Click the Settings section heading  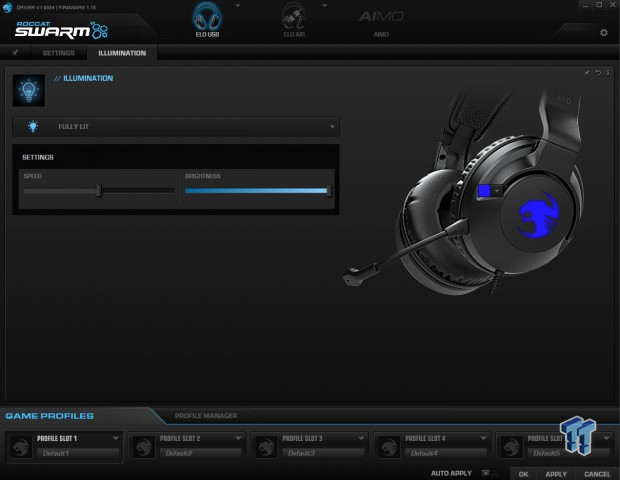coord(38,157)
